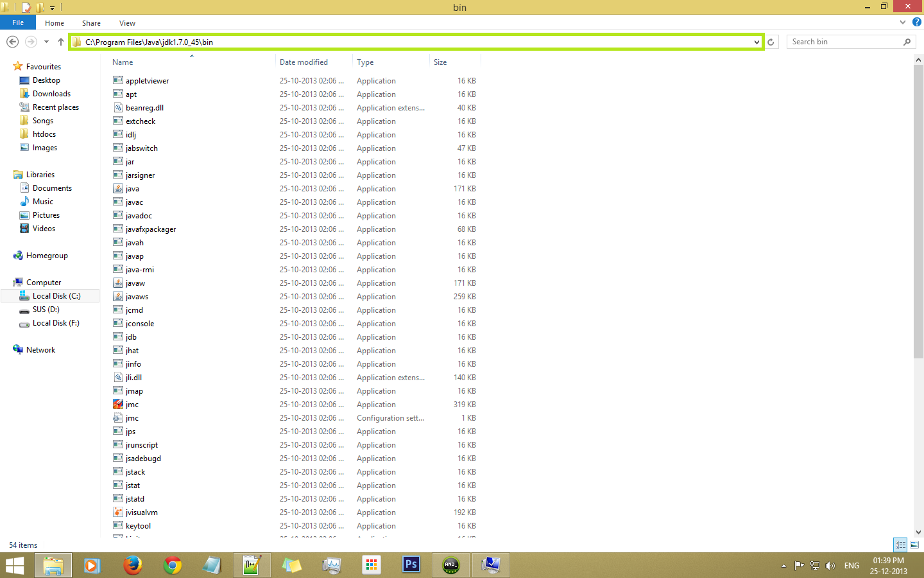
Task: Select the beanreg.dll file icon
Action: coord(118,108)
